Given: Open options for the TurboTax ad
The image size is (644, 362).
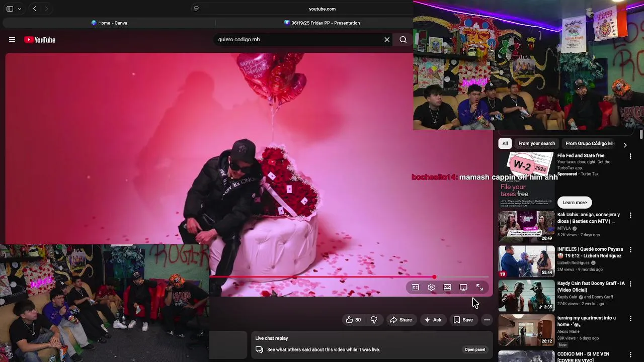Looking at the screenshot, I should (x=630, y=156).
